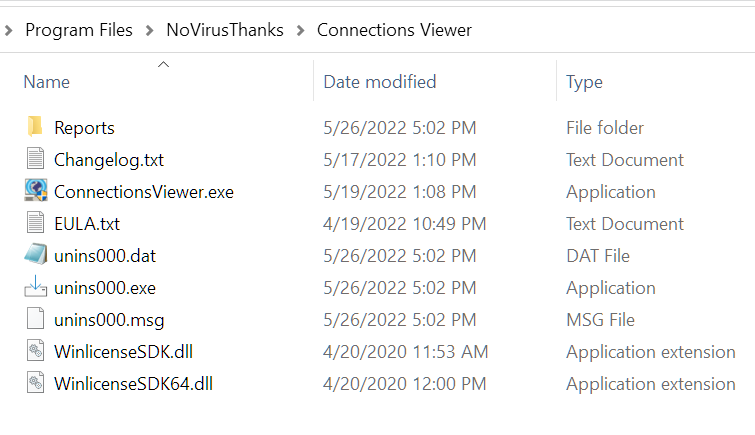Expand the Program Files breadcrumb chevron
This screenshot has width=755, height=435.
149,30
